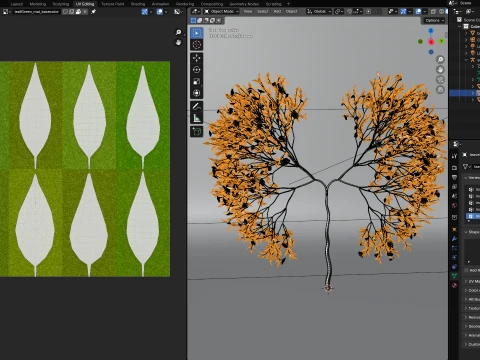This screenshot has width=480, height=360.
Task: Open the Object properties orange square tab
Action: tap(454, 229)
